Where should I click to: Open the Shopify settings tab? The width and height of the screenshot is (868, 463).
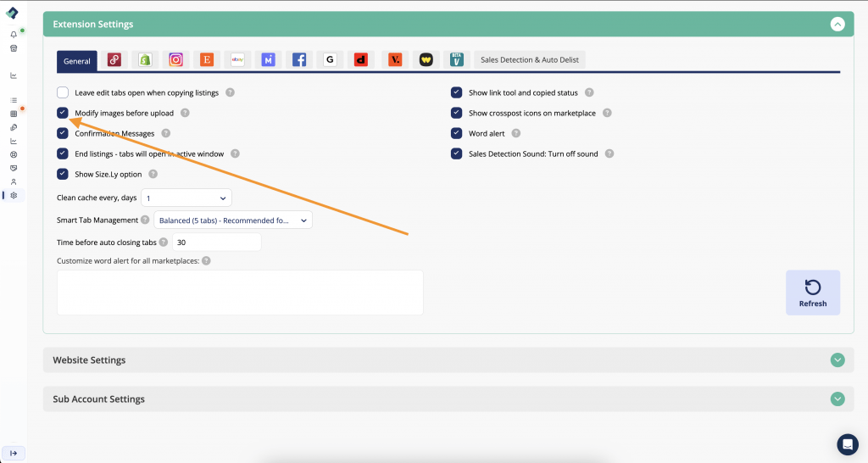click(x=145, y=60)
